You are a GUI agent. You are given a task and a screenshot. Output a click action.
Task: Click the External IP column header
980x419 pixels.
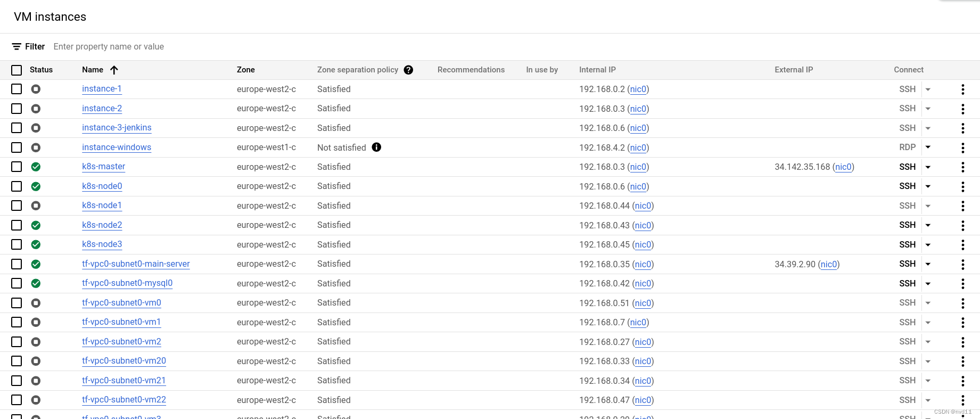pos(794,70)
